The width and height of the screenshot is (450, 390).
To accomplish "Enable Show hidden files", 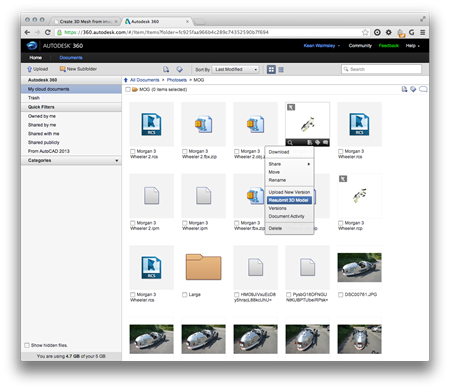I will tap(27, 345).
